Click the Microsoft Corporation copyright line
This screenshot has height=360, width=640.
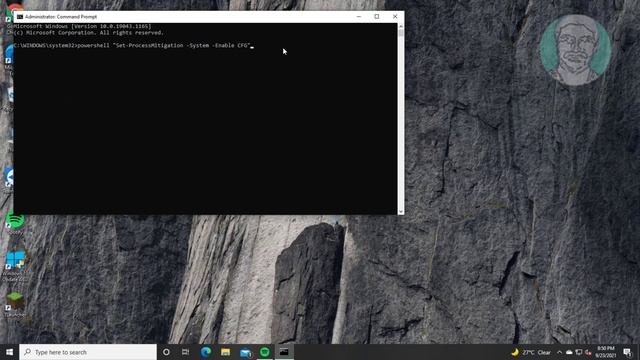[x=88, y=33]
